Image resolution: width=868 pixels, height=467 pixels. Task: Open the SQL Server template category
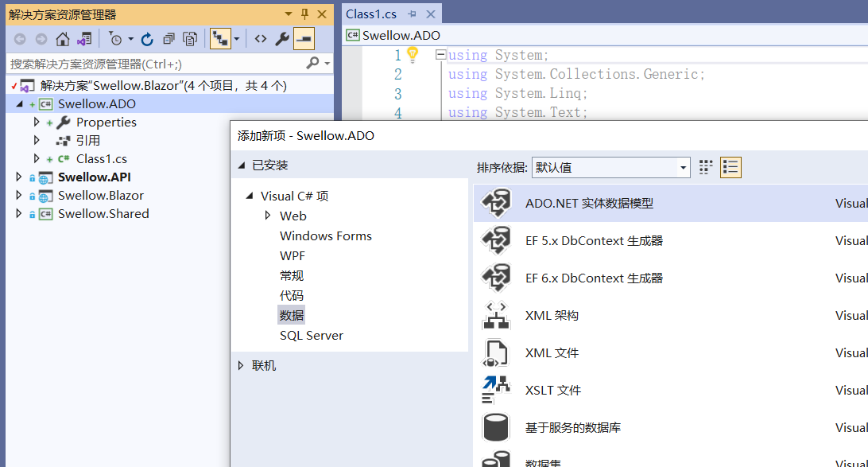point(309,335)
